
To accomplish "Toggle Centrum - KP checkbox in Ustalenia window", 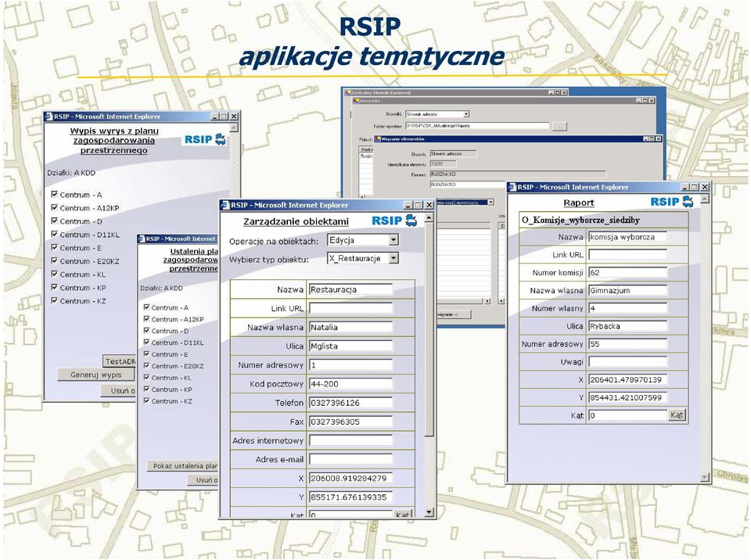I will click(x=146, y=389).
